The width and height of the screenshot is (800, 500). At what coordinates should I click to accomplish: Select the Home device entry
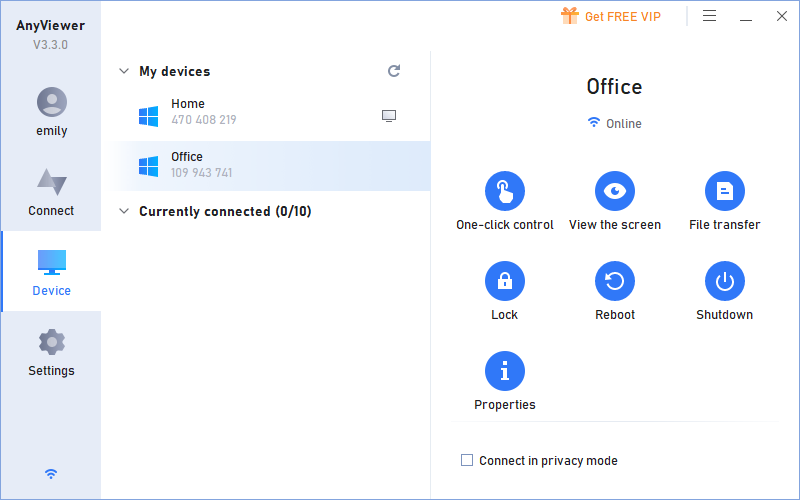point(250,112)
